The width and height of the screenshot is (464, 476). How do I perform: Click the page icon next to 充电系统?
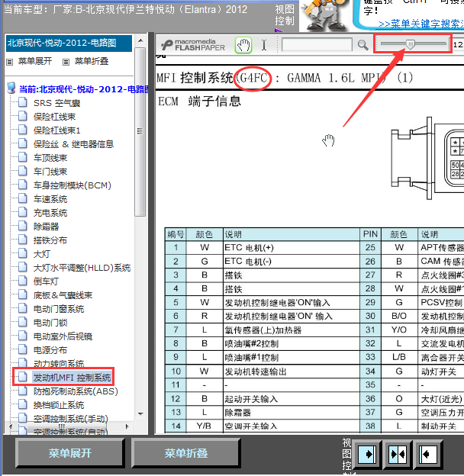coord(22,213)
